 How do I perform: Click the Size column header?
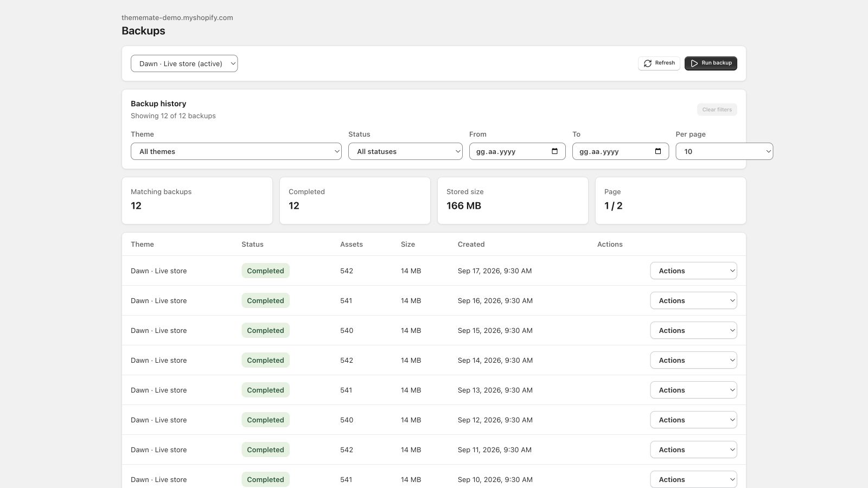pos(408,244)
